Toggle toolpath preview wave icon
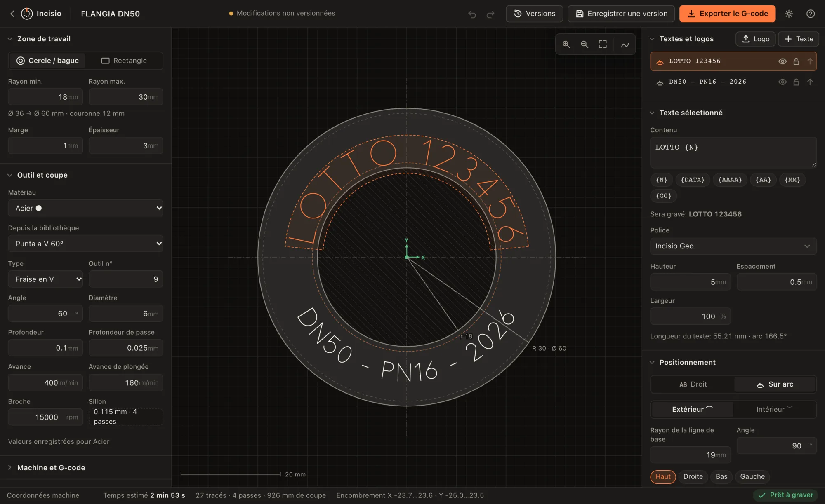825x504 pixels. click(625, 45)
